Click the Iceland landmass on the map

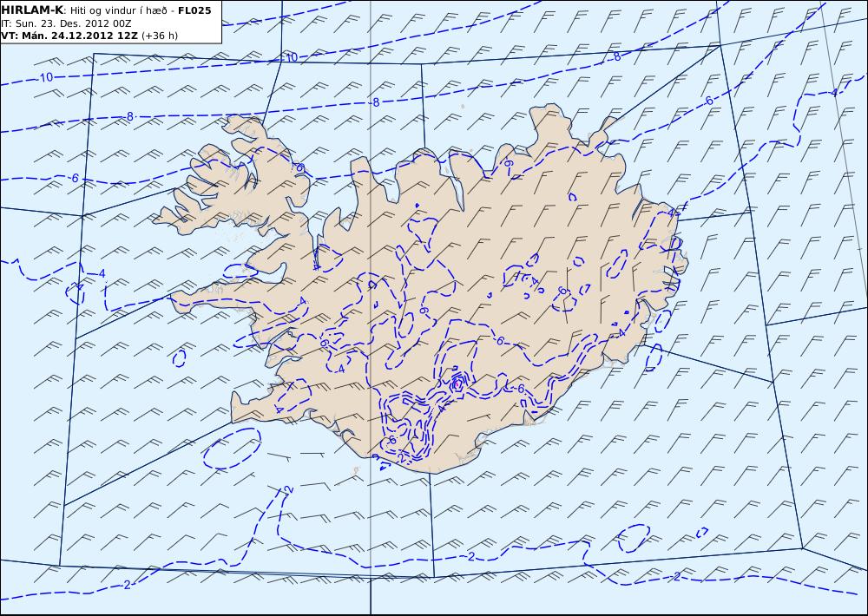[x=421, y=288]
